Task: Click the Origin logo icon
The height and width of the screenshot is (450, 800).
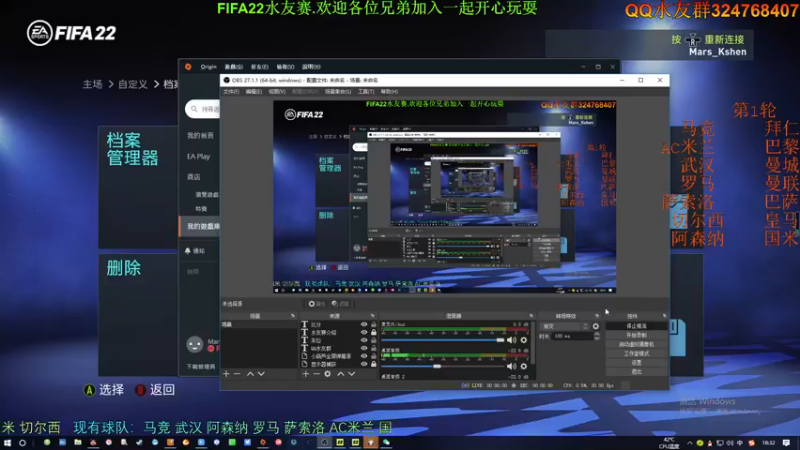Action: point(188,67)
